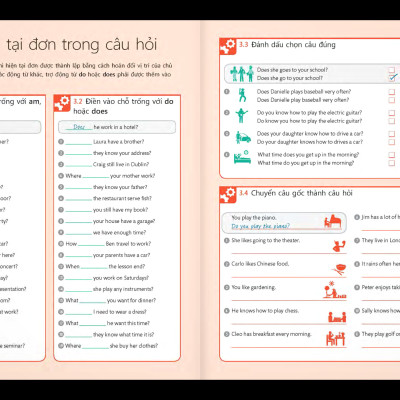Click the example sentence 'You play the piano.'
The image size is (400, 400).
point(254,218)
